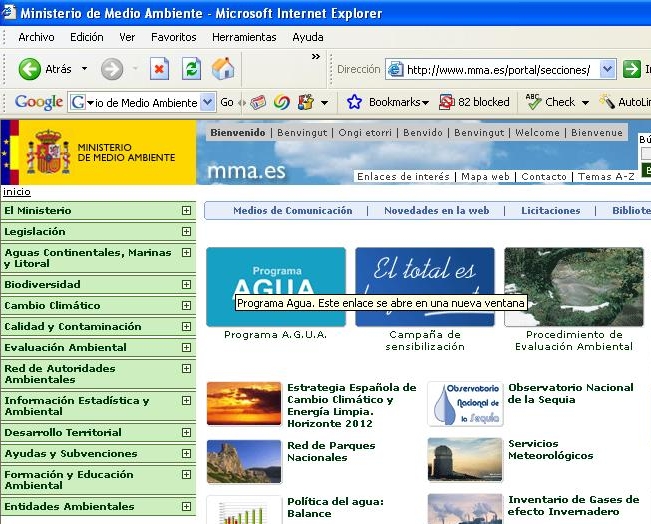Refresh the page with the green arrows icon
This screenshot has height=524, width=651.
(x=191, y=69)
